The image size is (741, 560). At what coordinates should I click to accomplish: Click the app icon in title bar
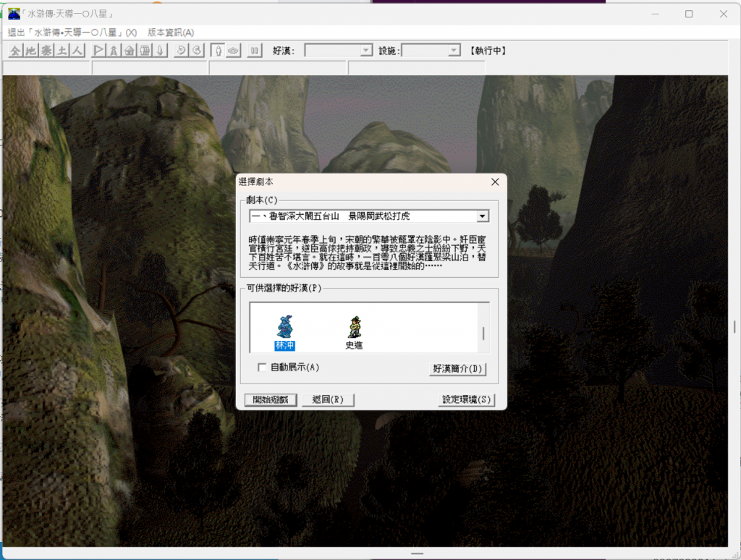click(x=14, y=14)
